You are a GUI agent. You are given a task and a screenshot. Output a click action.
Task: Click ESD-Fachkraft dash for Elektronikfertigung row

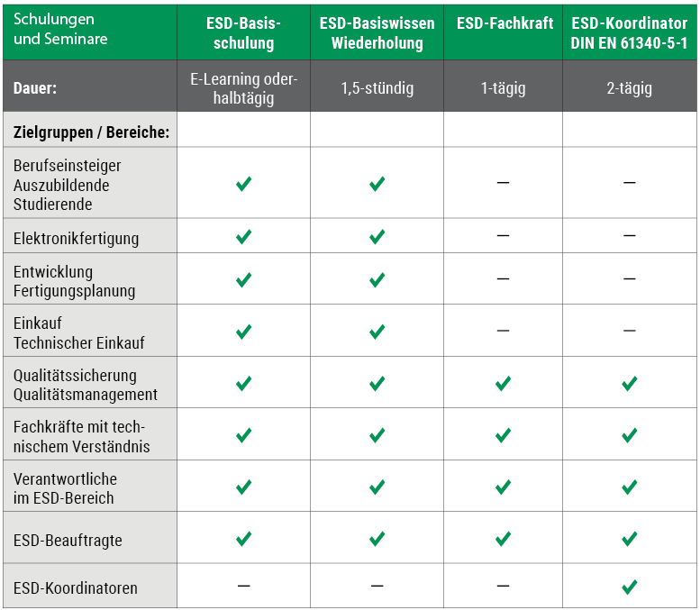click(503, 236)
